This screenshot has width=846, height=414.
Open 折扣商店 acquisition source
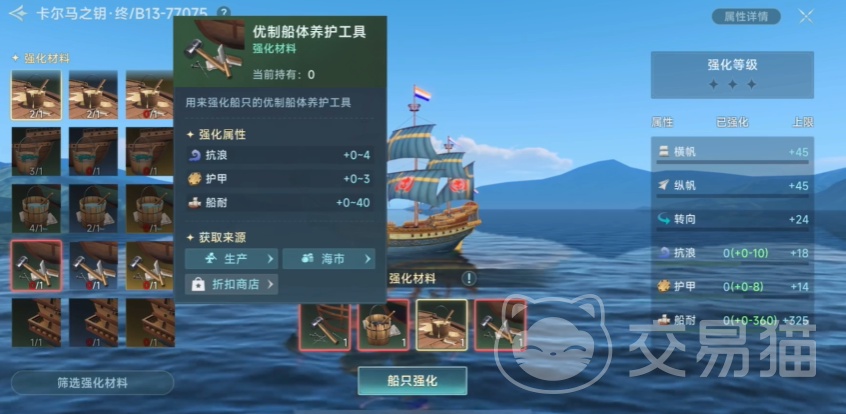point(231,284)
